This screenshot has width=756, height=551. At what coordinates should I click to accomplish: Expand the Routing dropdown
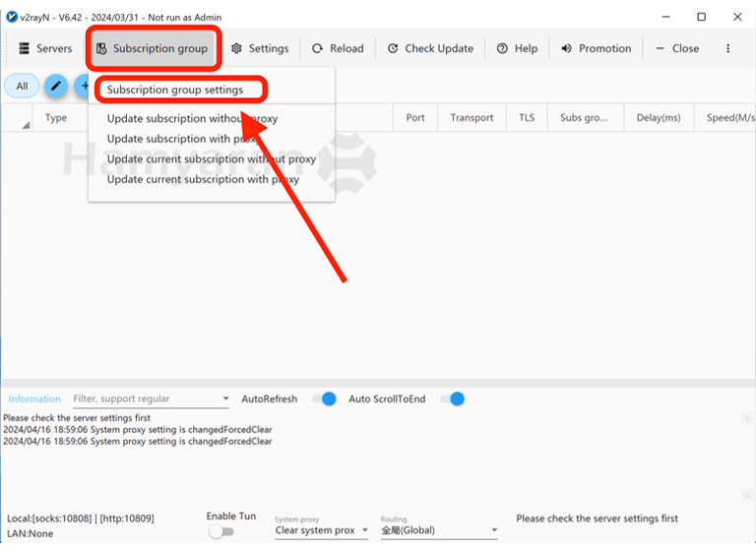pos(439,530)
